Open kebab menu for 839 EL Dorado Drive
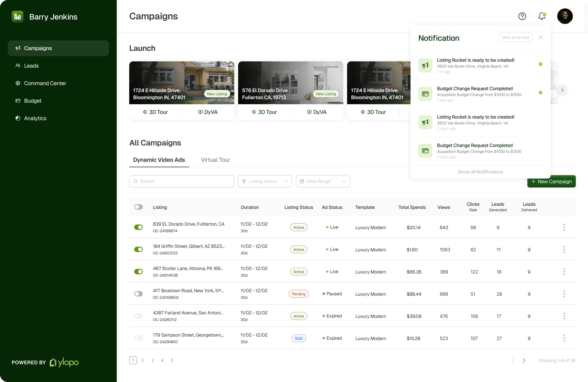588x382 pixels. 564,227
